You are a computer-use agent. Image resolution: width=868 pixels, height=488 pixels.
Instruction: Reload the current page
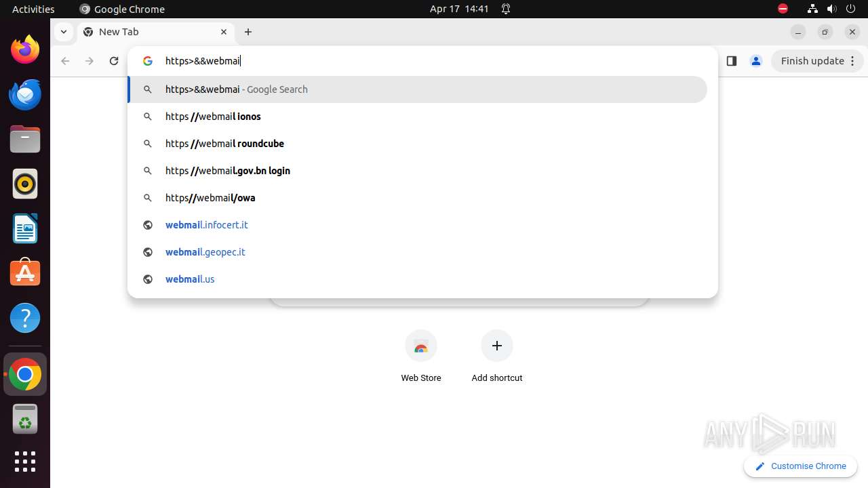click(114, 61)
